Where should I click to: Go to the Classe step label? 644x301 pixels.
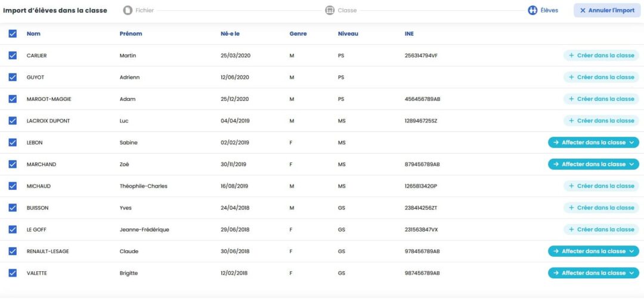pyautogui.click(x=347, y=10)
